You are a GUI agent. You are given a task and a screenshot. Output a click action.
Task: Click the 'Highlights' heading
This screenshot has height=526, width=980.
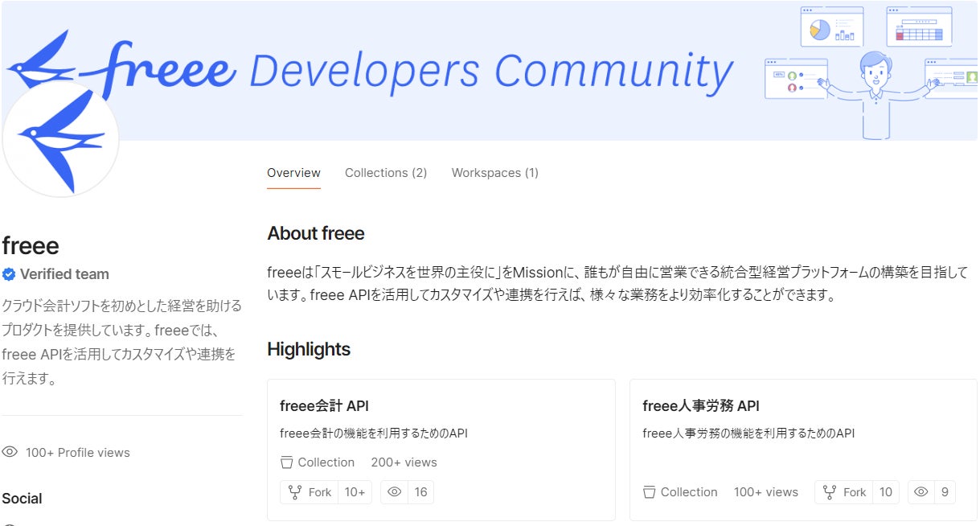(x=309, y=349)
